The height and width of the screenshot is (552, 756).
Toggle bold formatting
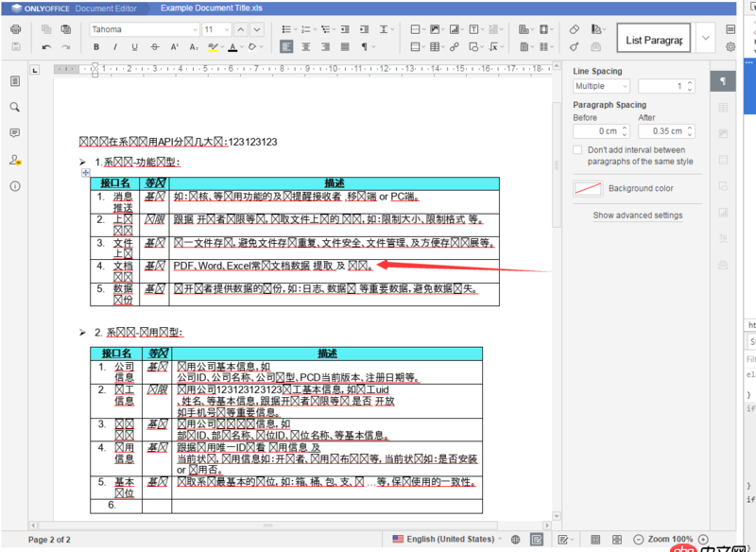94,45
